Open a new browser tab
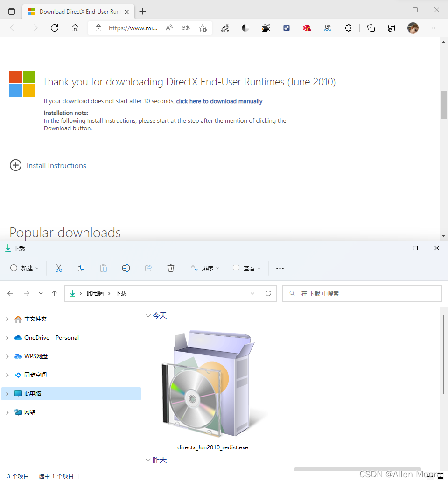The image size is (448, 482). [x=142, y=12]
